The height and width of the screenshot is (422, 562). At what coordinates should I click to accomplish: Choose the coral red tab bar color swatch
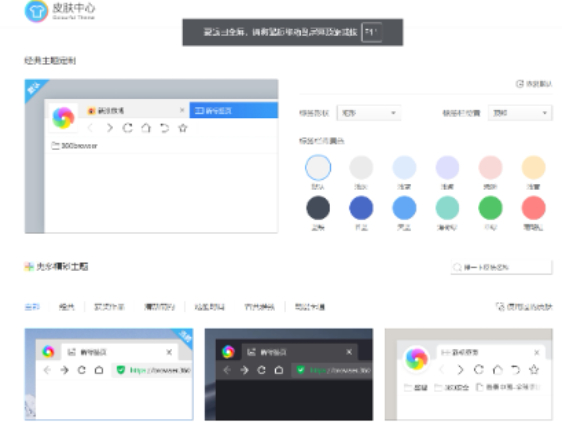(533, 208)
